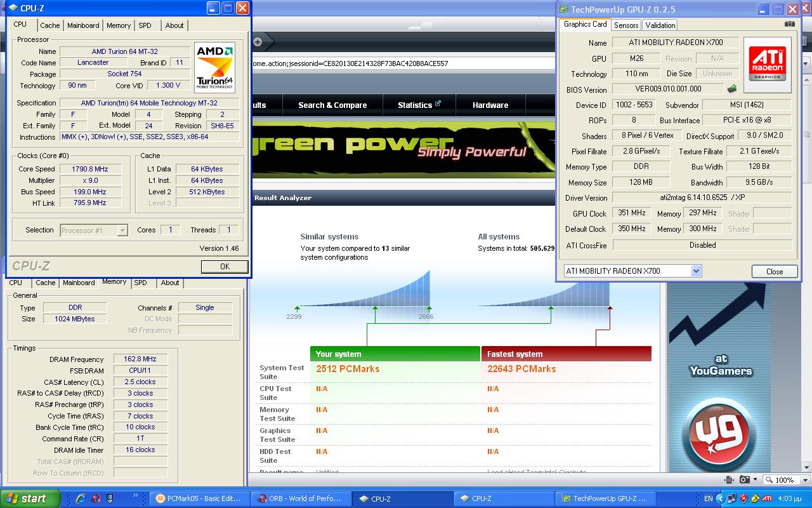Screen dimensions: 812x508
Task: Click the green power banner ad
Action: point(403,149)
